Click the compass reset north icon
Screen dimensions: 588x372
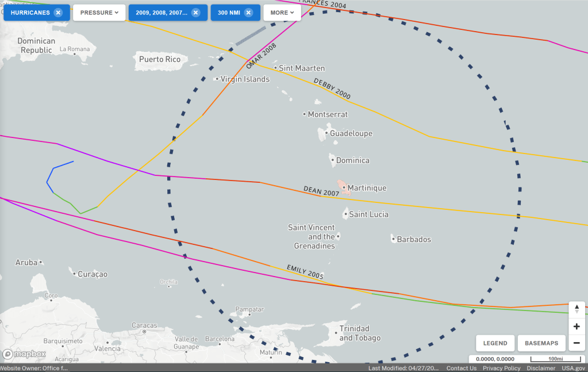(x=577, y=309)
